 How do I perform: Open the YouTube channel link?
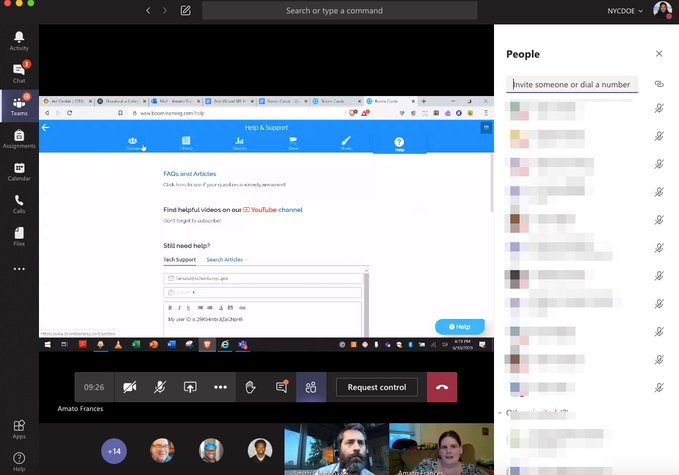[x=272, y=210]
